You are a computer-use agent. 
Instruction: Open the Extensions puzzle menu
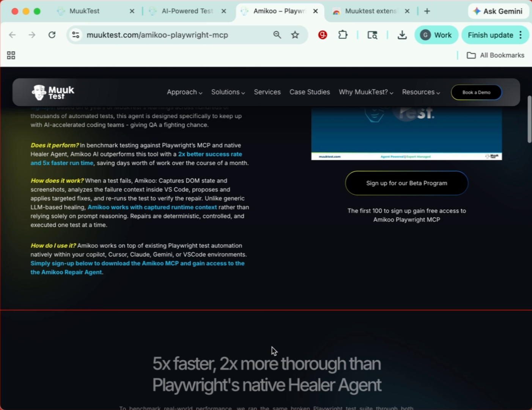pyautogui.click(x=343, y=35)
